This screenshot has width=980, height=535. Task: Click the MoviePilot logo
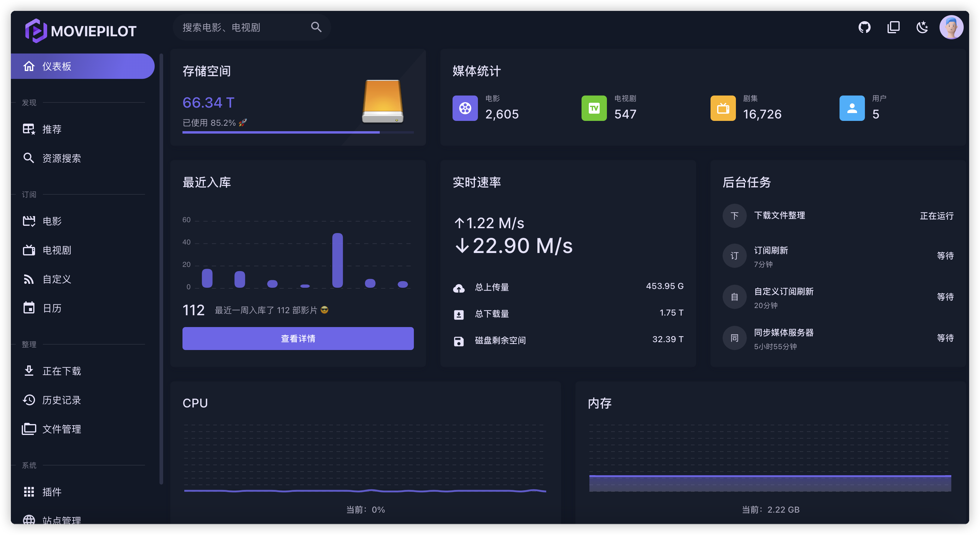[81, 31]
